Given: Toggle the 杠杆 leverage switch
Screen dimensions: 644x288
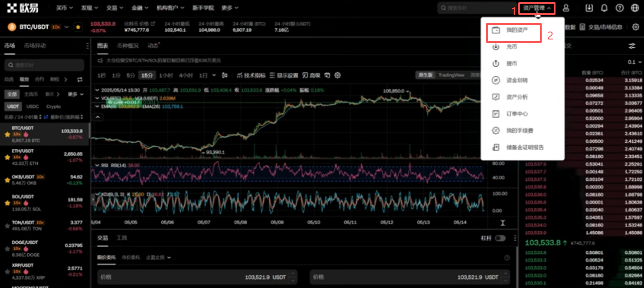Looking at the screenshot, I should (x=500, y=238).
